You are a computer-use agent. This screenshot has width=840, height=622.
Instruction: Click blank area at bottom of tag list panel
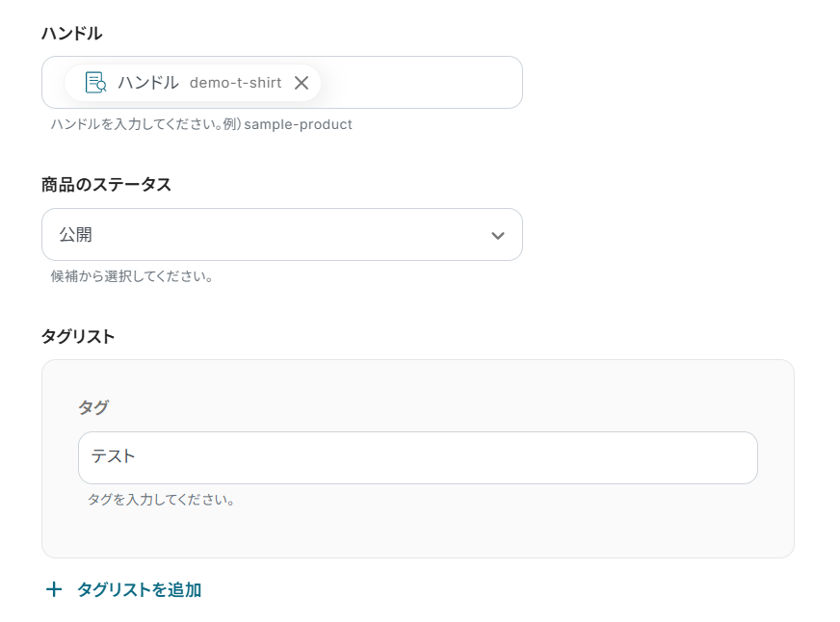click(x=417, y=534)
